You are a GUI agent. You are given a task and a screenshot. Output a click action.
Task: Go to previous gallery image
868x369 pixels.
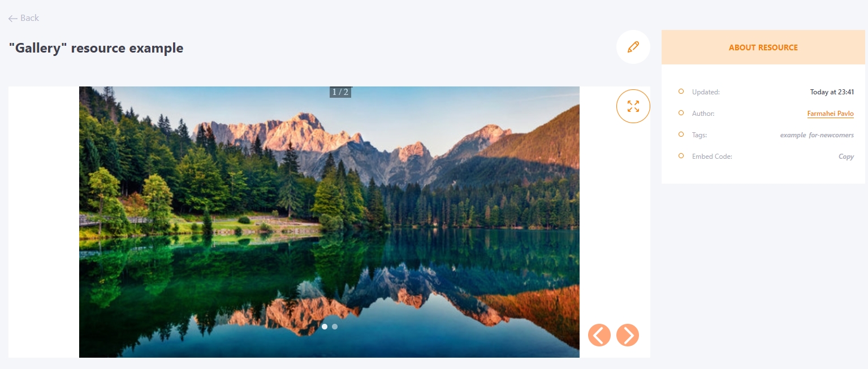(x=599, y=335)
